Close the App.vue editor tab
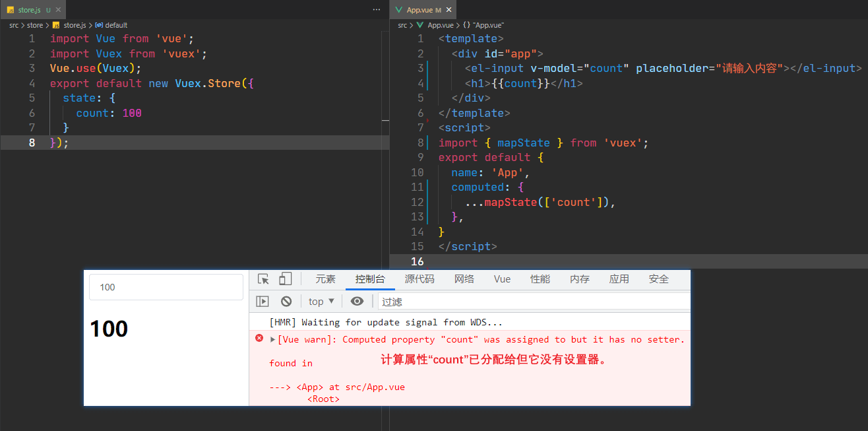This screenshot has width=868, height=431. 449,10
